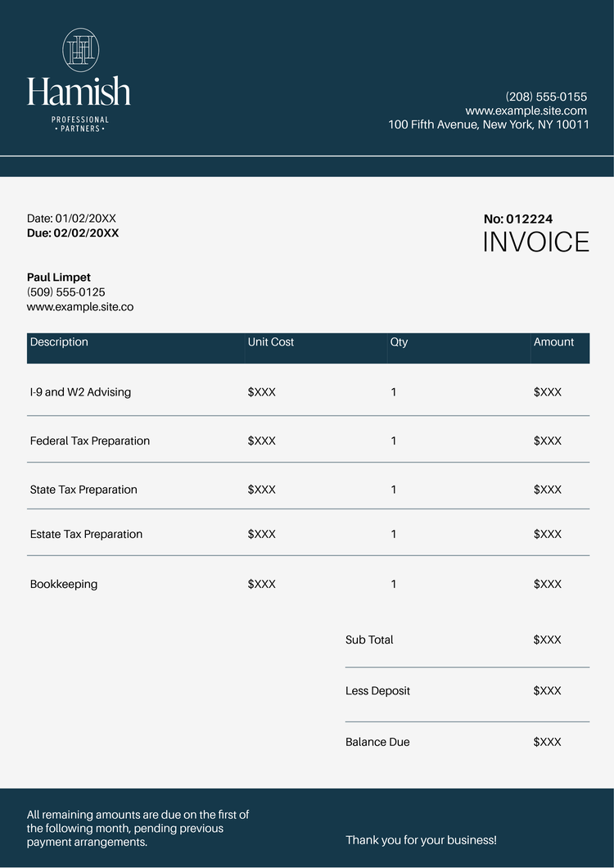The height and width of the screenshot is (868, 614).
Task: Select the header phone number (208) 555-0155
Action: coord(546,97)
